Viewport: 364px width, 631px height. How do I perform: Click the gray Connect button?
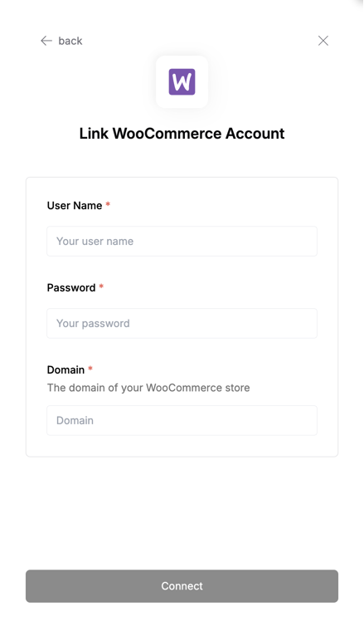point(182,586)
